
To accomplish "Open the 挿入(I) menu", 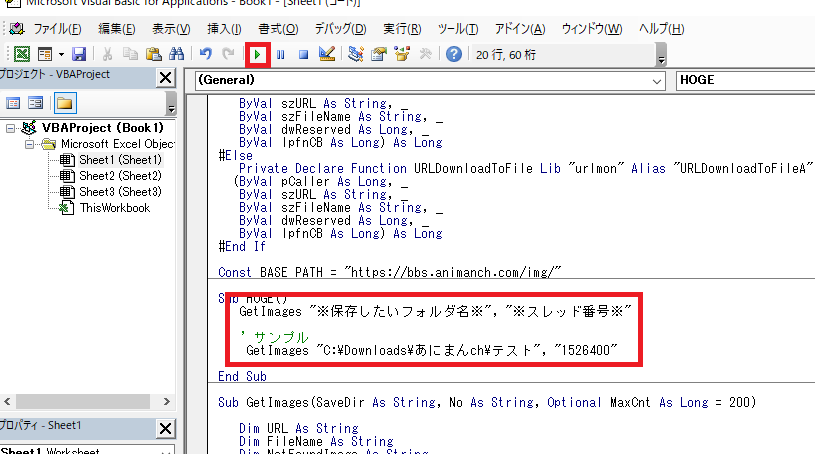I will [223, 28].
